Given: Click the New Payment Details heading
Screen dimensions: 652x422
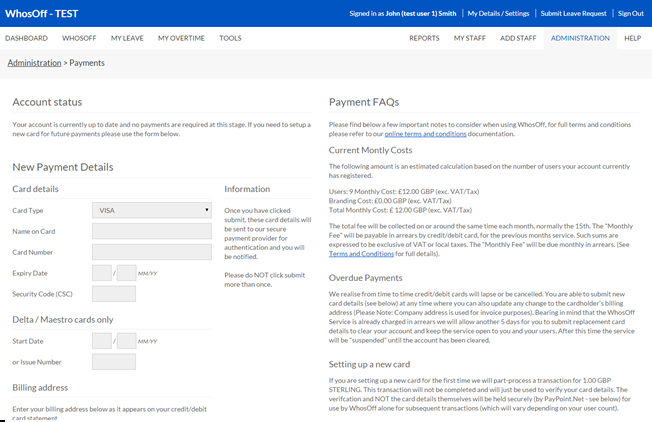Looking at the screenshot, I should [63, 167].
